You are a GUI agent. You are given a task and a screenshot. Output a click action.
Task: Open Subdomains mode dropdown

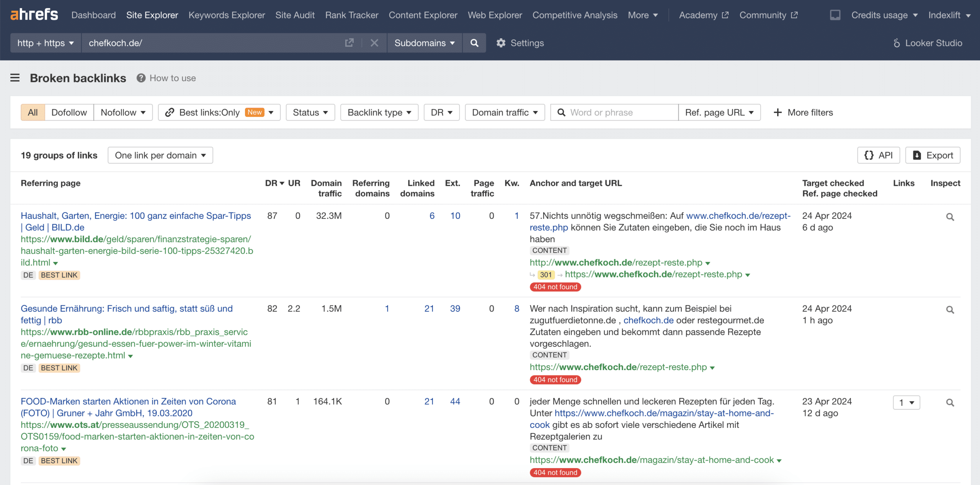coord(425,43)
